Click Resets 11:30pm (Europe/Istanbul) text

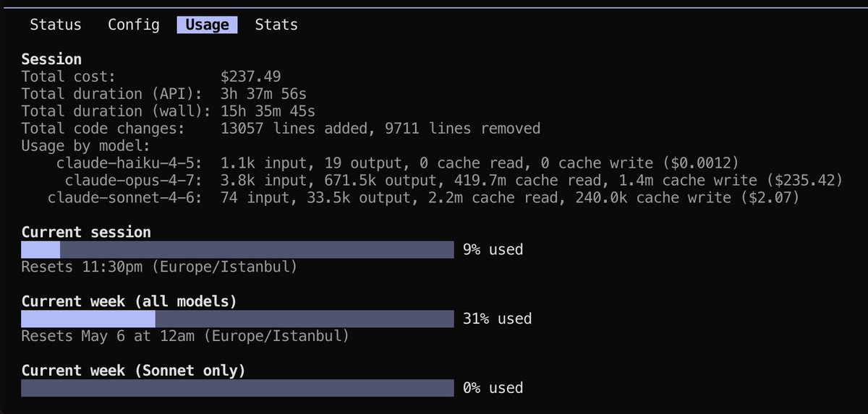(159, 267)
